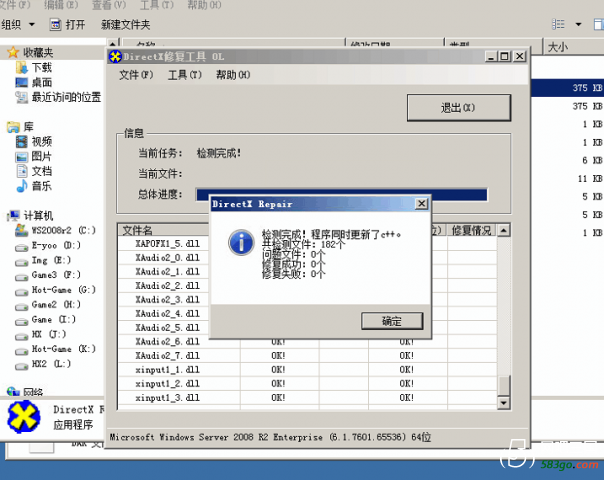This screenshot has height=480, width=604.
Task: Click the 收藏夹 star icon
Action: [13, 52]
